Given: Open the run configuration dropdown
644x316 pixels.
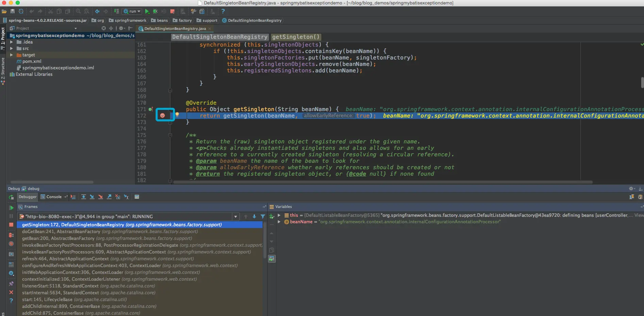Looking at the screenshot, I should (132, 12).
